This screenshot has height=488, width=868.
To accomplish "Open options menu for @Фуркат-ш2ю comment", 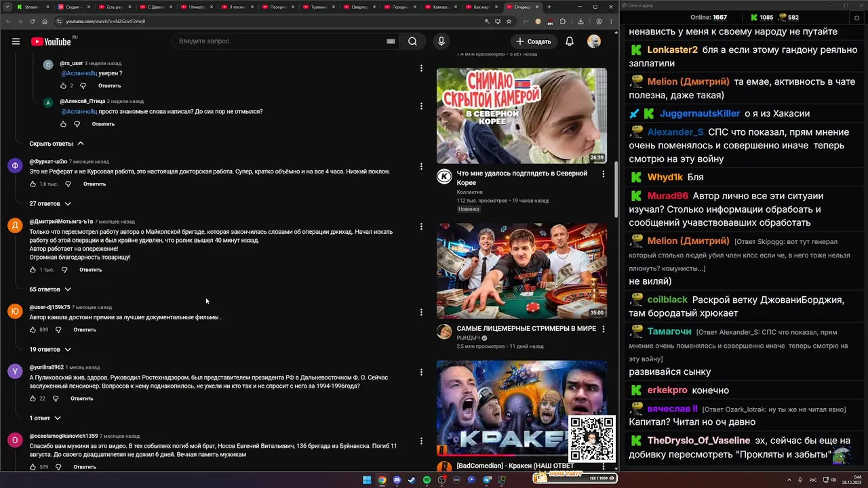I will 421,167.
